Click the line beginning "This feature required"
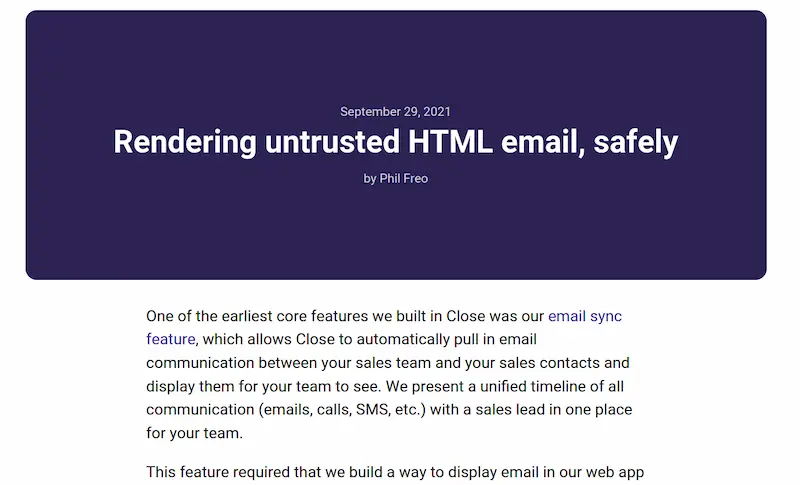The width and height of the screenshot is (800, 485). click(395, 472)
